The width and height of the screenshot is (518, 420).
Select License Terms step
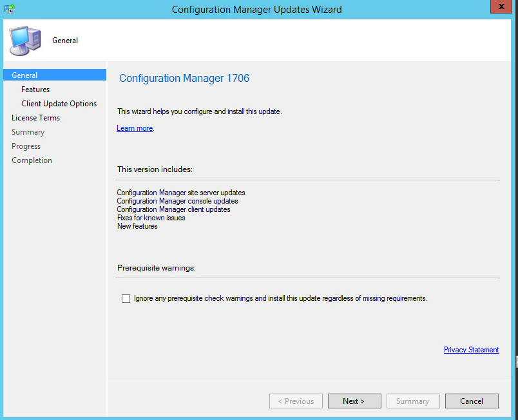pyautogui.click(x=35, y=118)
